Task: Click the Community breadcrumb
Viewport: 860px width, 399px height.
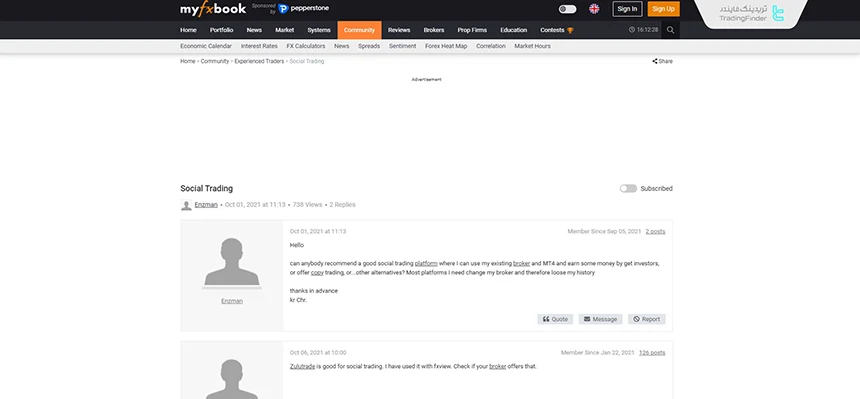Action: 214,61
